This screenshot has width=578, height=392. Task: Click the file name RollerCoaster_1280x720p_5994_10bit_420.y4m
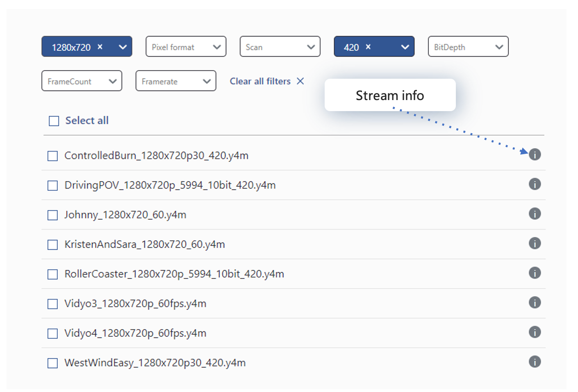[x=174, y=274]
